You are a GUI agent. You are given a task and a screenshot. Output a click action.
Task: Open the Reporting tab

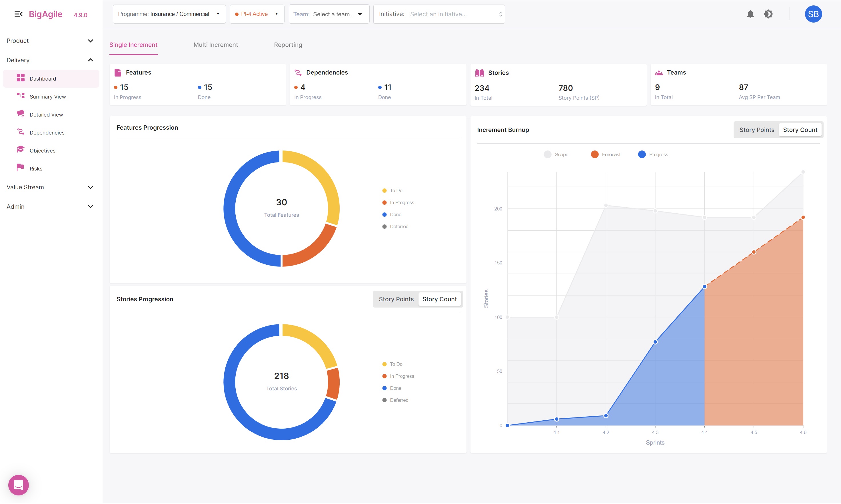288,45
